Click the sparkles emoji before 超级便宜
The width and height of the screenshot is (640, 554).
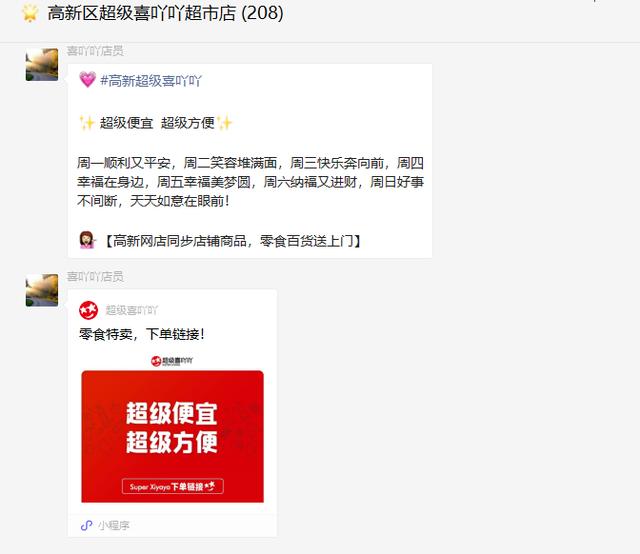[x=87, y=122]
